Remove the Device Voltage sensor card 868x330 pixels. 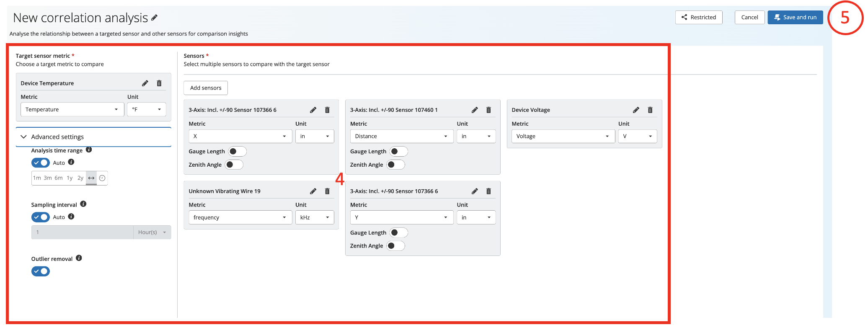click(x=650, y=110)
